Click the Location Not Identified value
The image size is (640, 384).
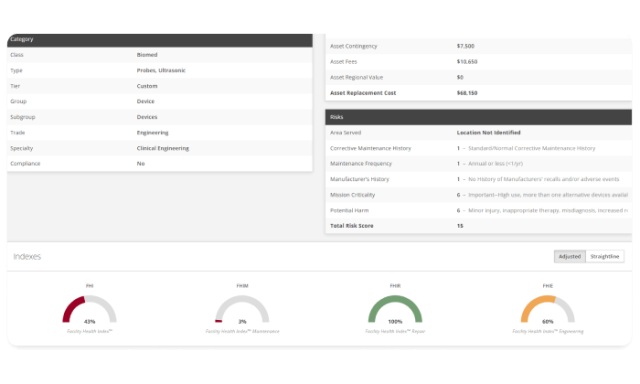(x=488, y=133)
